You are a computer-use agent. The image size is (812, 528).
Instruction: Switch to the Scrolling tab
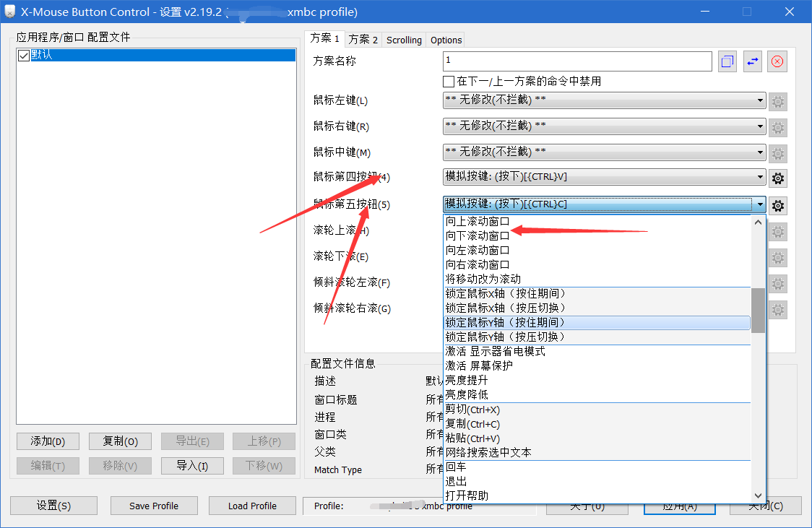click(x=404, y=40)
